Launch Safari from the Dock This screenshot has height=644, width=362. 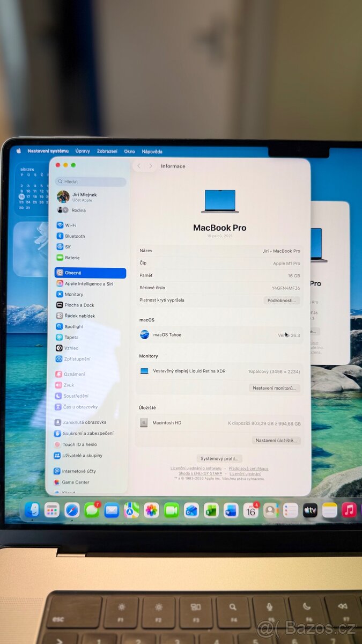[x=72, y=510]
